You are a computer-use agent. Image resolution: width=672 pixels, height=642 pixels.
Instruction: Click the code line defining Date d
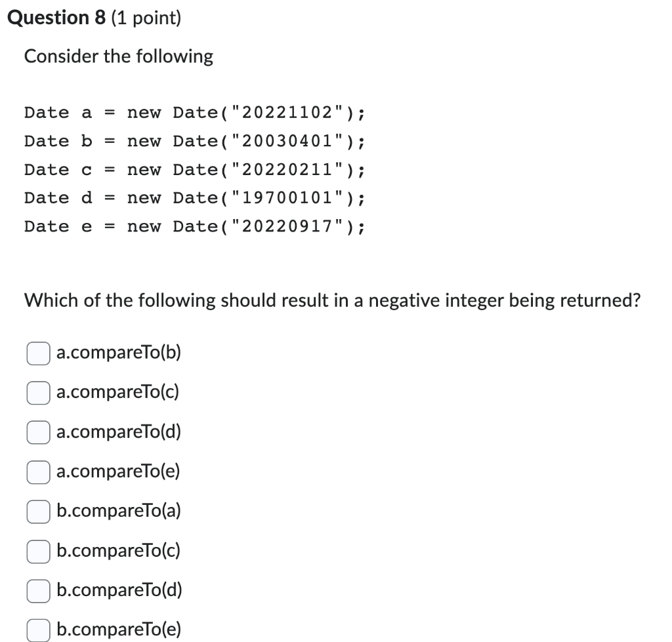(195, 197)
